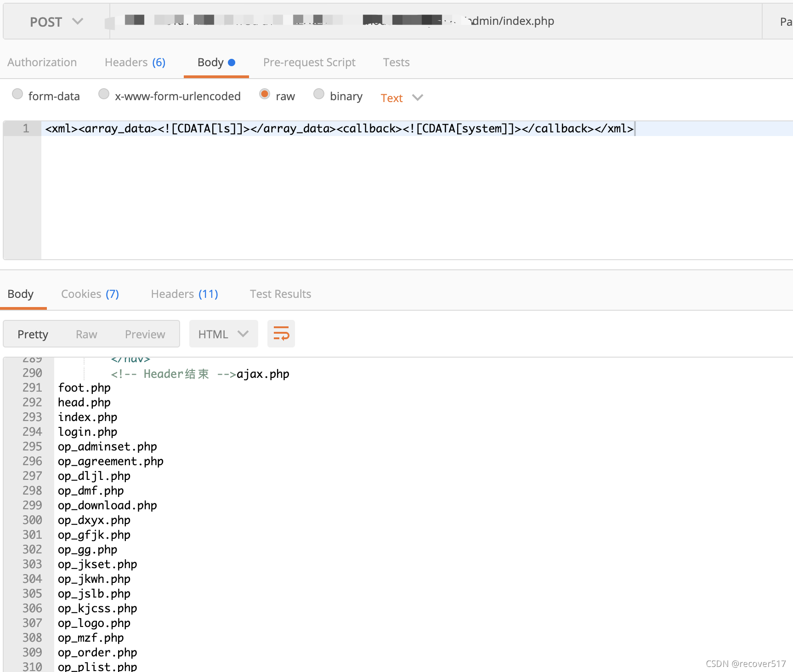
Task: Open the HTML response format dropdown
Action: (x=223, y=334)
